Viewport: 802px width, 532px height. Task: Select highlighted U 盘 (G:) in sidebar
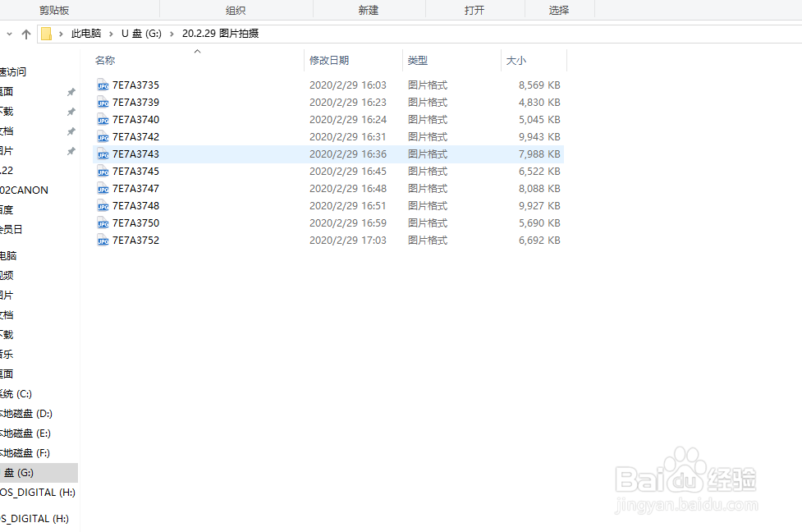point(39,473)
